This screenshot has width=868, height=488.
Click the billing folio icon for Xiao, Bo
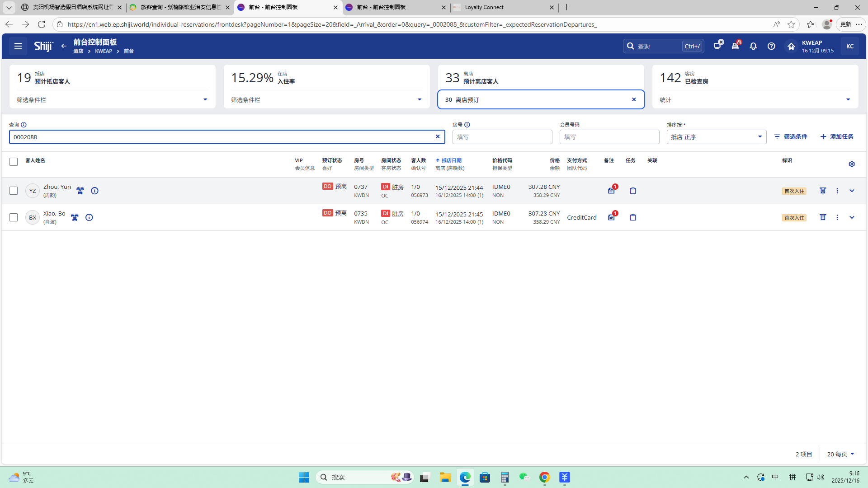823,217
